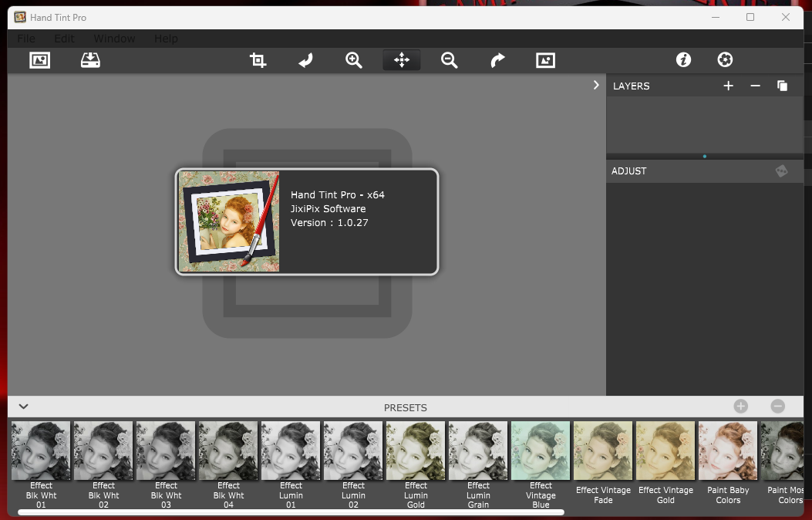This screenshot has height=520, width=812.
Task: Click the undo arrow icon
Action: 305,60
